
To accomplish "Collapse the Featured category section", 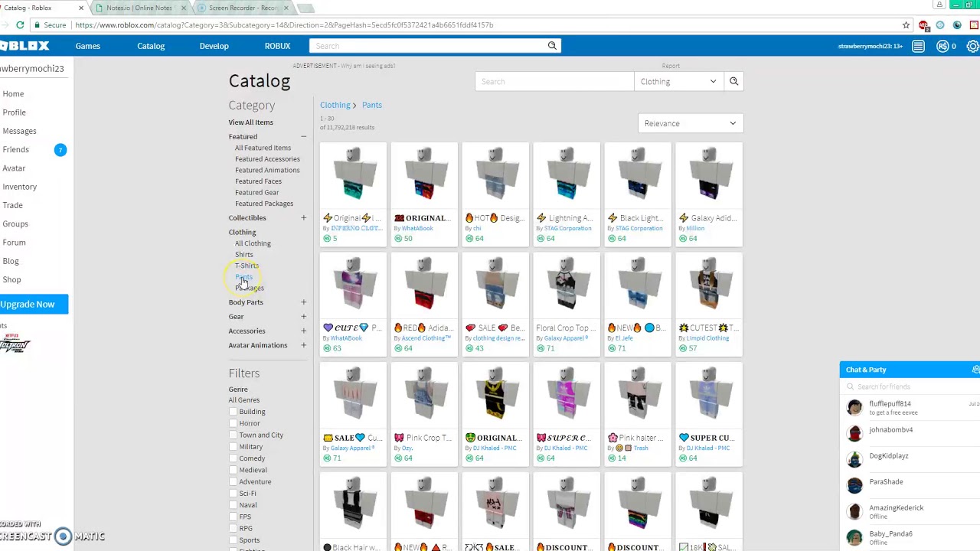I will [x=303, y=137].
